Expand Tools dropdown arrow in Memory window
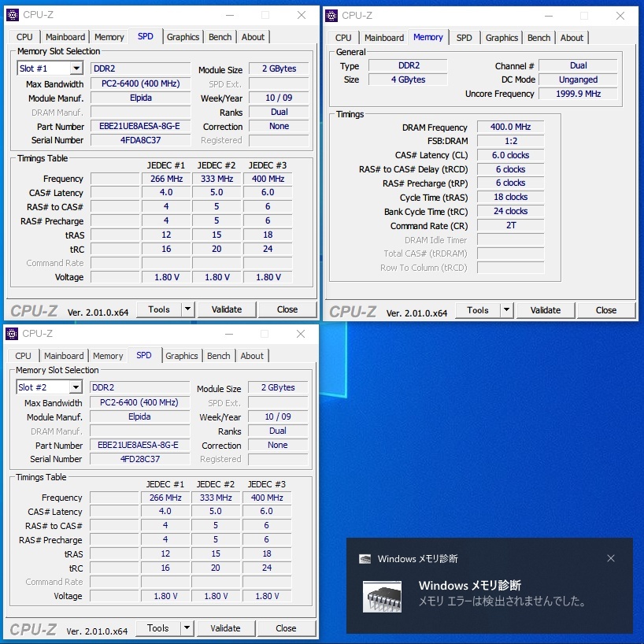 coord(506,309)
